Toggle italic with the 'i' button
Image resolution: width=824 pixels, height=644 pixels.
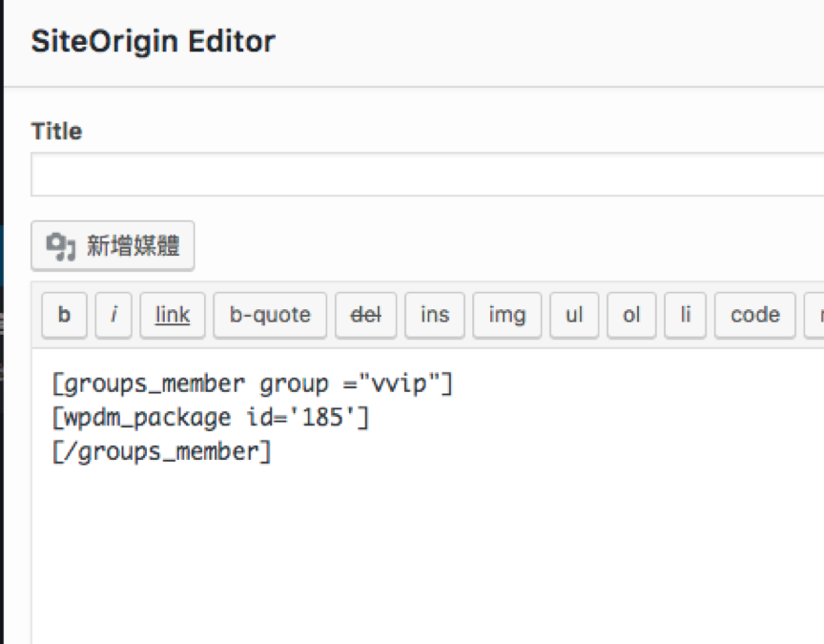(113, 315)
